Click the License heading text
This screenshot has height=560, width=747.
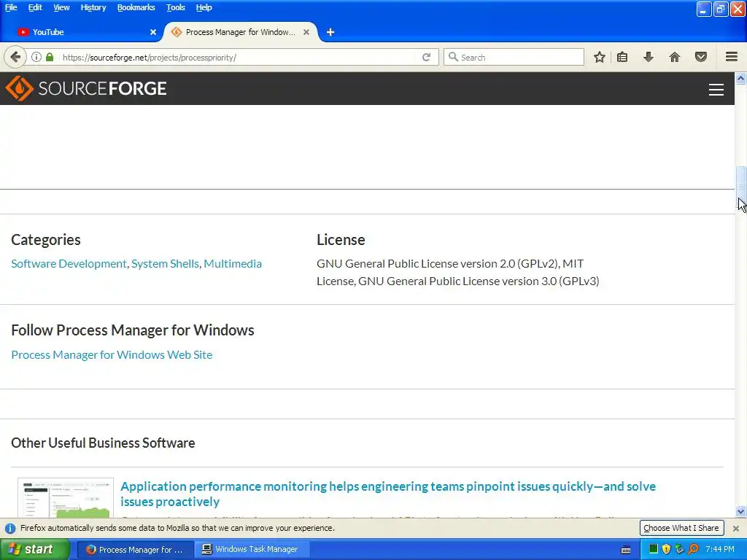[x=341, y=239]
